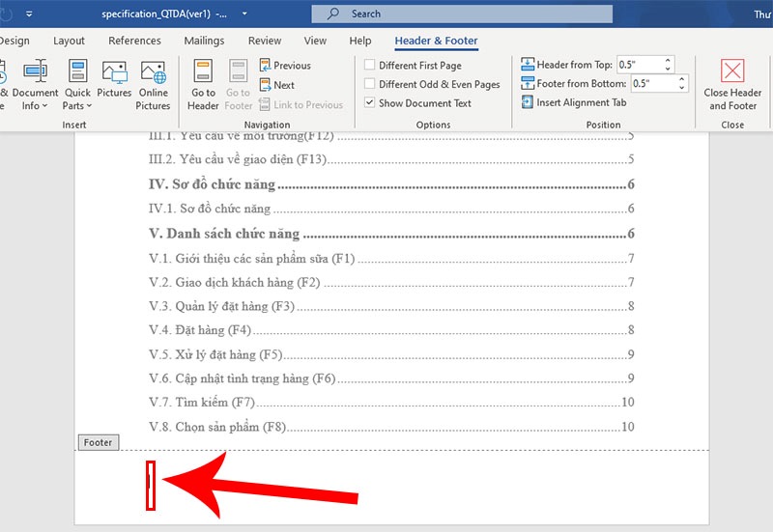Open the View tab
This screenshot has width=773, height=532.
[315, 41]
